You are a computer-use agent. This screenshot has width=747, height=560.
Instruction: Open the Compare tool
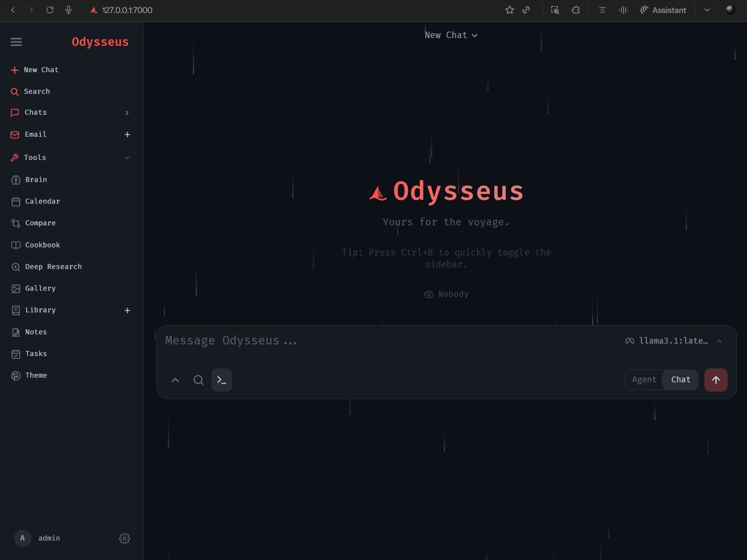click(x=34, y=223)
